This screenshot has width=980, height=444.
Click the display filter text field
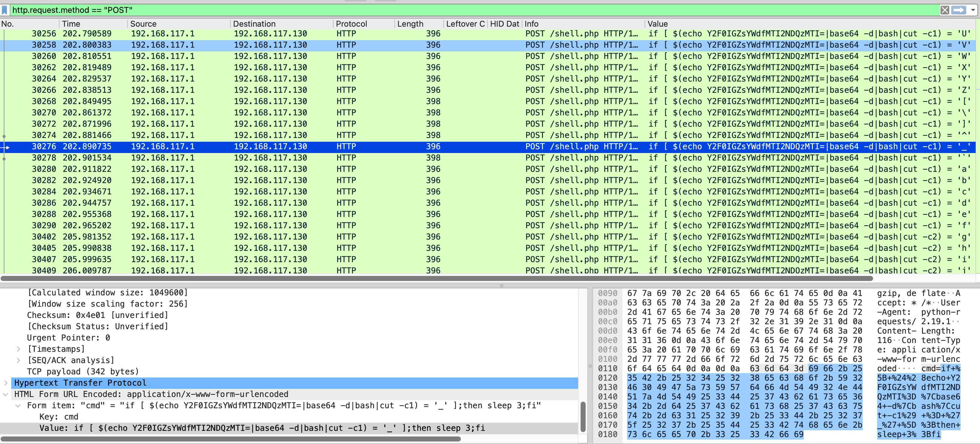click(456, 10)
